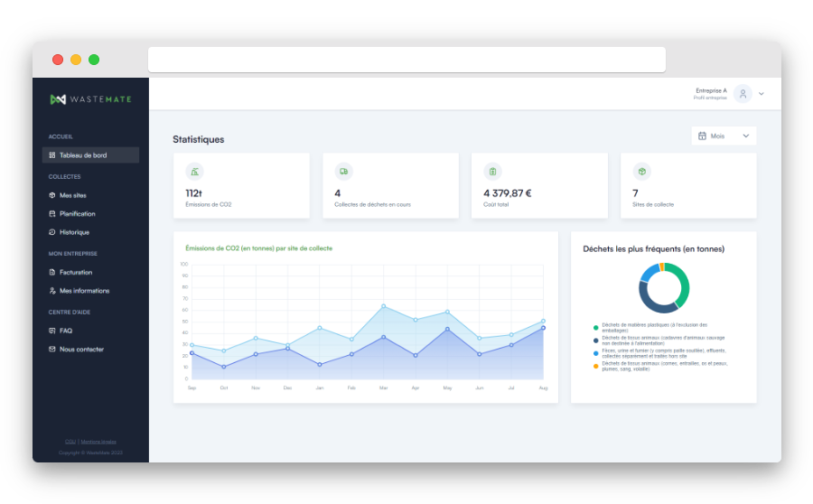Click the collection sites box icon
This screenshot has height=504, width=813.
tap(641, 171)
